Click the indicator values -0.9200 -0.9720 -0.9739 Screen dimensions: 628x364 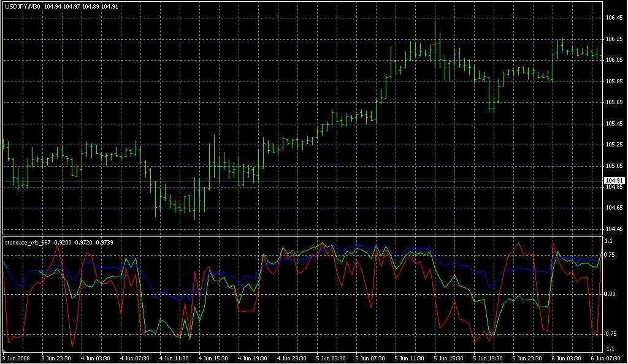pyautogui.click(x=91, y=242)
